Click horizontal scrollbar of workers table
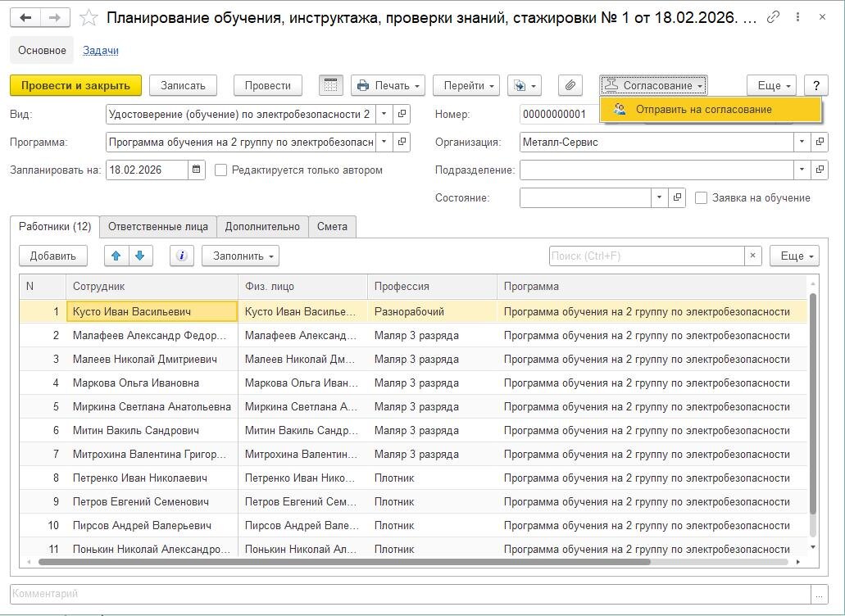Image resolution: width=845 pixels, height=616 pixels. [345, 562]
